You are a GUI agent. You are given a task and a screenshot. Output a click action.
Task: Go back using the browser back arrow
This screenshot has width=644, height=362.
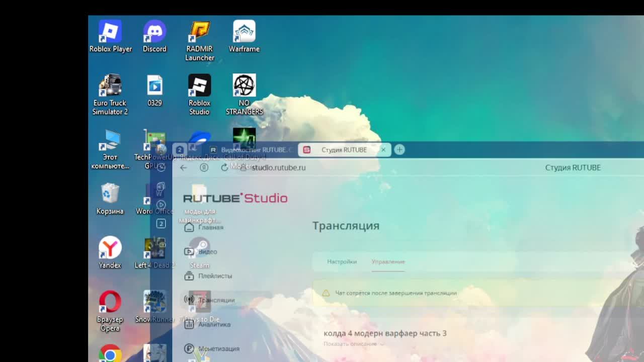pyautogui.click(x=183, y=167)
